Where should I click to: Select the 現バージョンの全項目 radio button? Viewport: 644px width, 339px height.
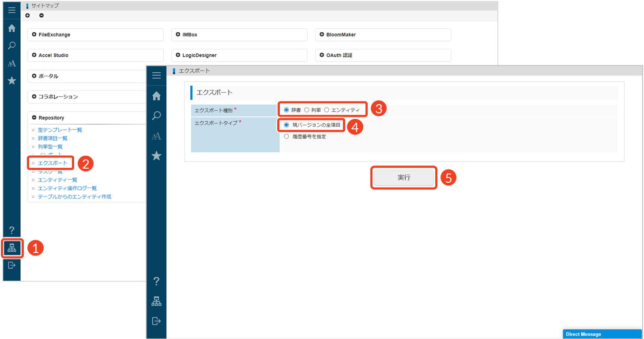tap(286, 125)
